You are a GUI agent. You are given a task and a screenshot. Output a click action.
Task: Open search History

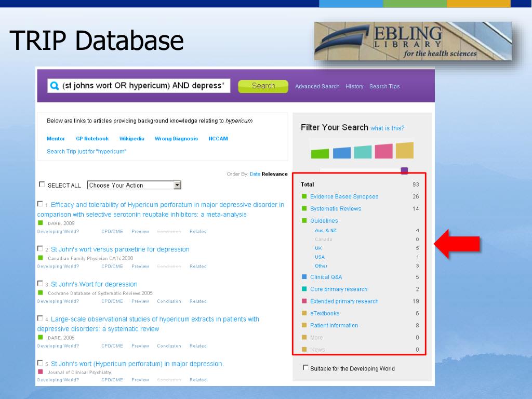point(354,87)
